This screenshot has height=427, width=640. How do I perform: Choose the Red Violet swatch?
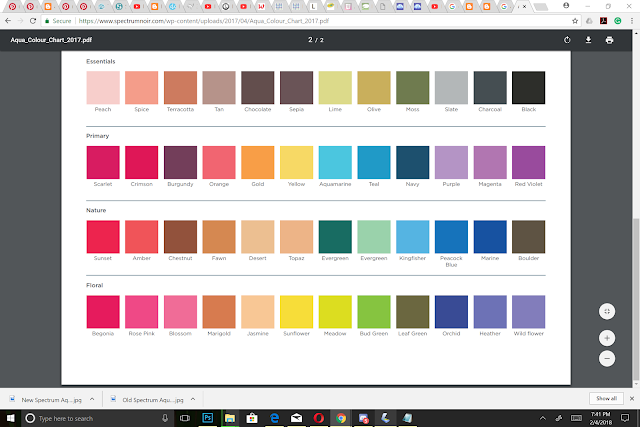point(529,162)
